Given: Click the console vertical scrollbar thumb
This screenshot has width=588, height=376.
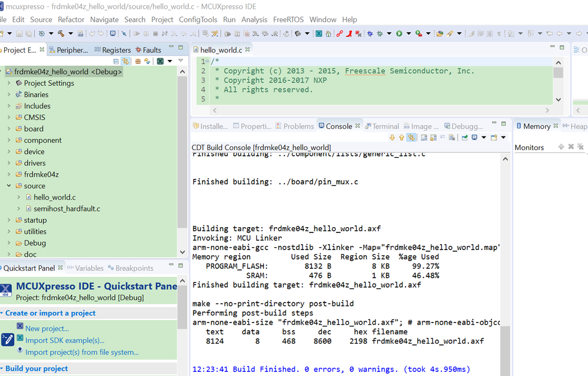Looking at the screenshot, I should tap(505, 351).
